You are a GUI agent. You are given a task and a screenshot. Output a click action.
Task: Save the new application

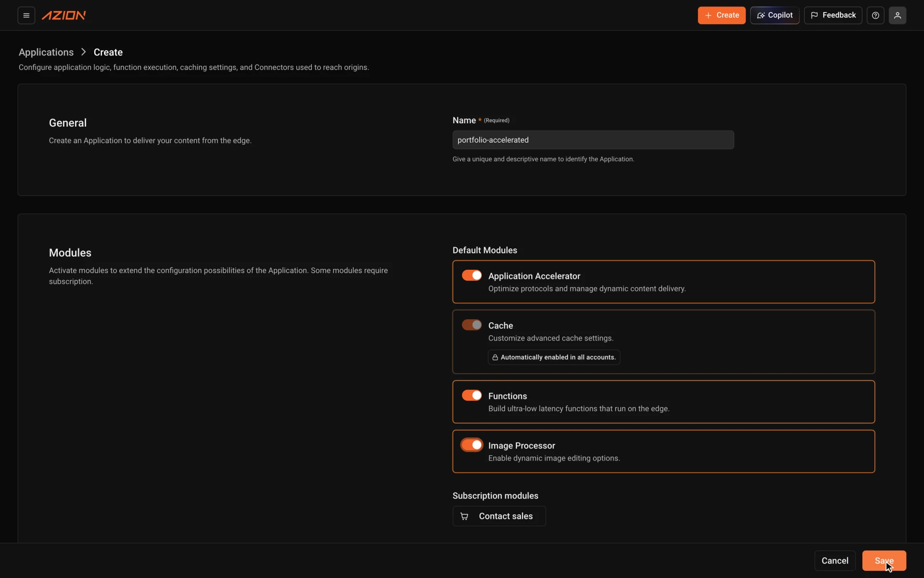tap(884, 561)
